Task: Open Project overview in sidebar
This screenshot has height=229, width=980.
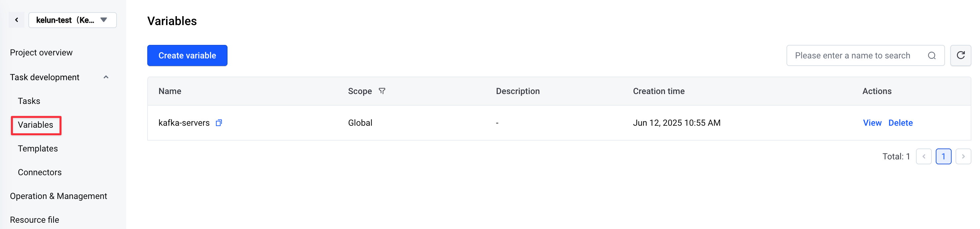Action: (x=41, y=52)
